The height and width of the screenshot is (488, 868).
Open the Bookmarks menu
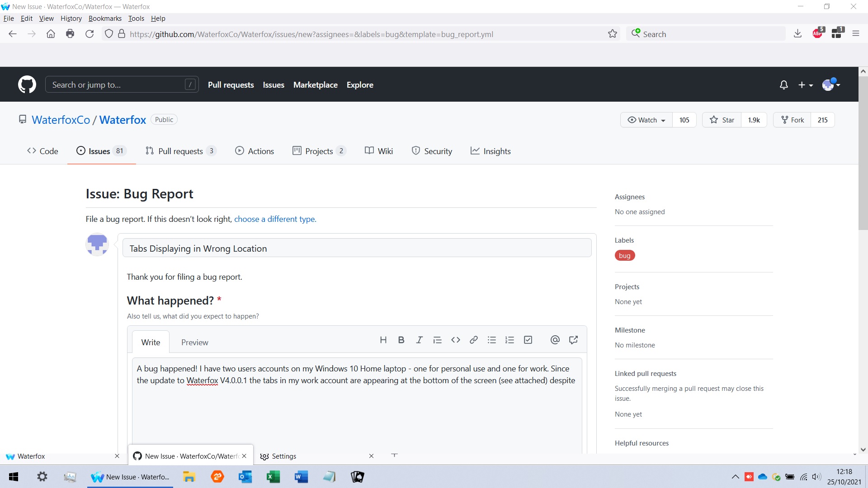click(x=105, y=18)
